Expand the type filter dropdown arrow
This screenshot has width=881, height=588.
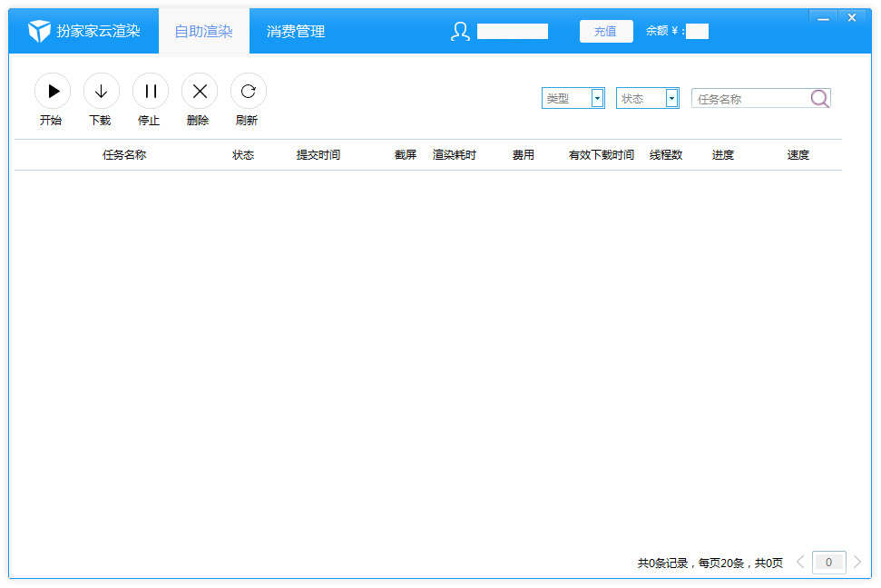tap(596, 97)
